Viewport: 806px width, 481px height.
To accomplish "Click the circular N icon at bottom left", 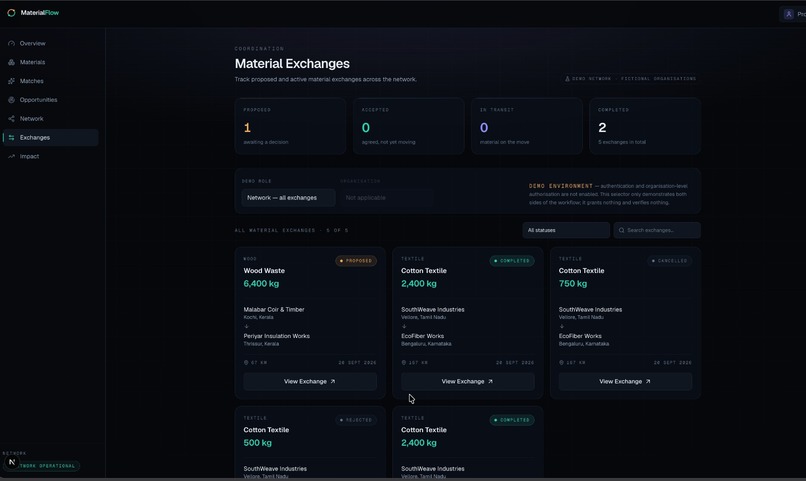I will tap(11, 462).
